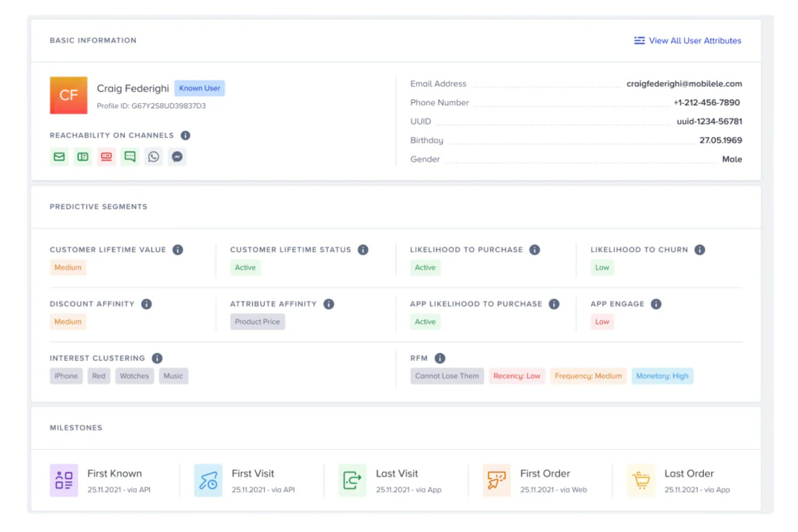Viewport: 798px width, 532px height.
Task: Select the WhatsApp channel icon
Action: point(153,156)
